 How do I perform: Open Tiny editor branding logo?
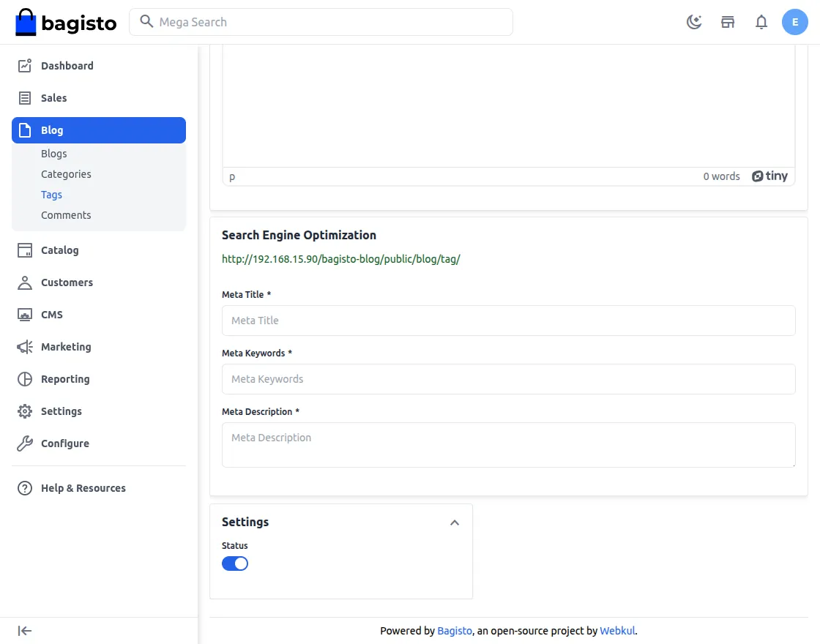point(769,176)
